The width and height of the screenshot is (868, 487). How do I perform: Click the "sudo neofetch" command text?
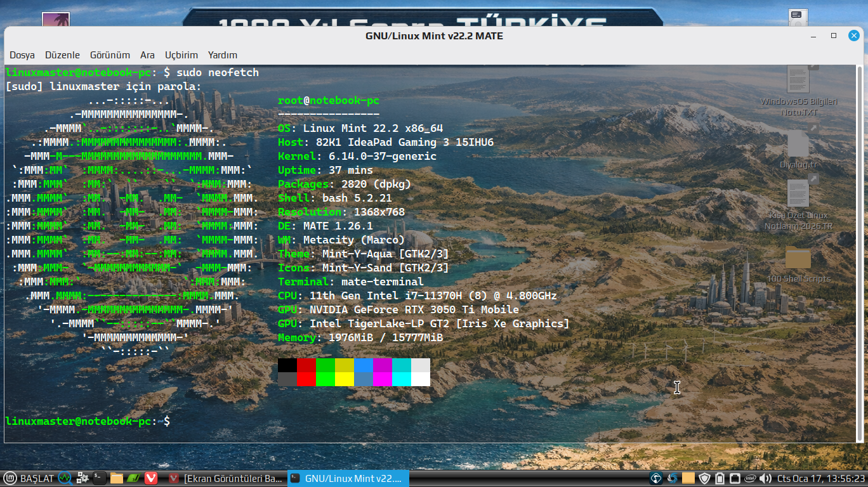pos(218,72)
